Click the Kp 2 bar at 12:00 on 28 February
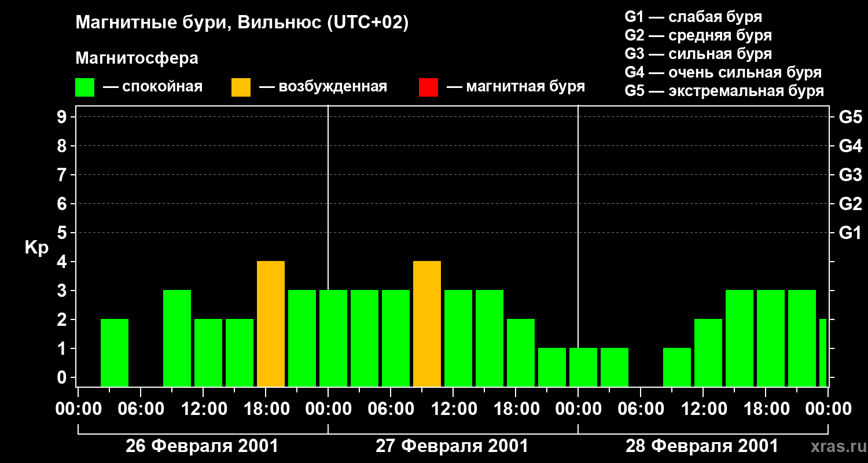This screenshot has width=868, height=463. pos(708,352)
